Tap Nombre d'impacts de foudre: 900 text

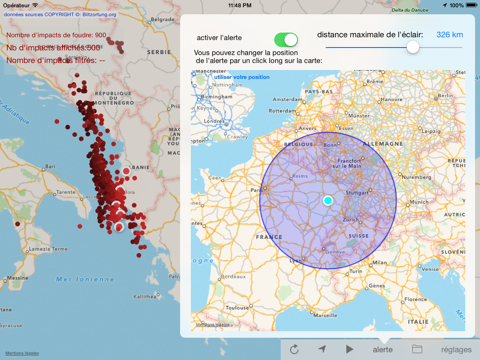pos(56,35)
